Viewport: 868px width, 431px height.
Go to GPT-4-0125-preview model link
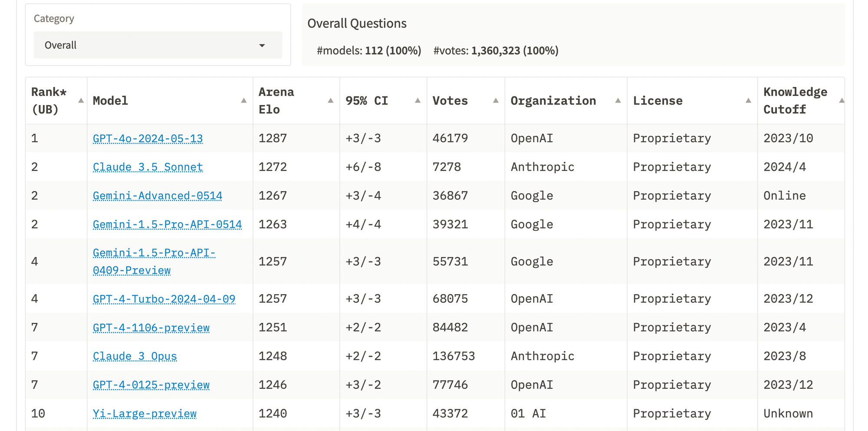pos(151,385)
